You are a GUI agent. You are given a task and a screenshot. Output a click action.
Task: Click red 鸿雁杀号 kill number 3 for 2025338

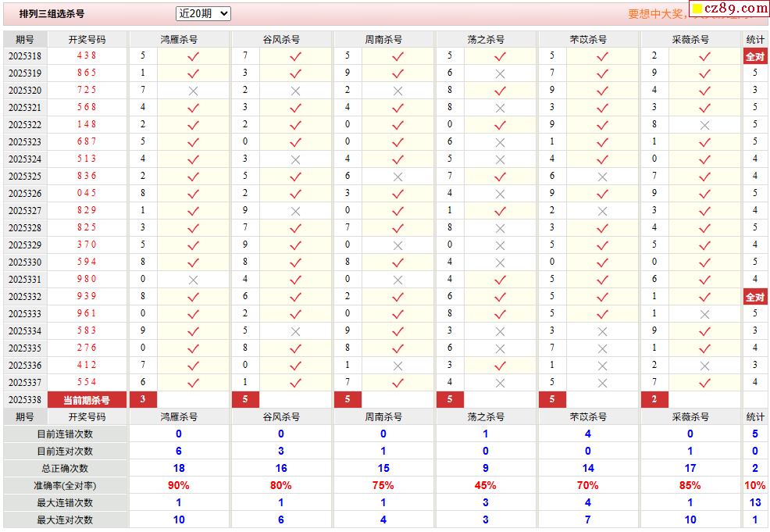click(x=143, y=399)
